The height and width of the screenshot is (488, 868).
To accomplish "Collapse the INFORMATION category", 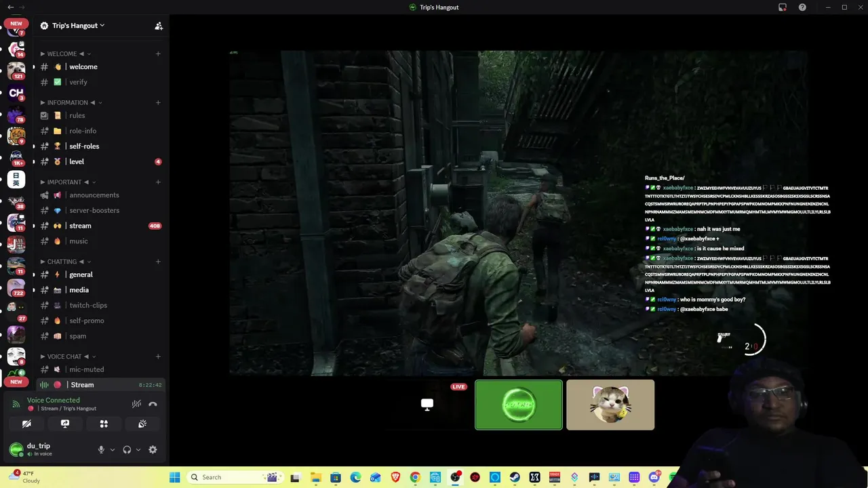I will coord(71,102).
